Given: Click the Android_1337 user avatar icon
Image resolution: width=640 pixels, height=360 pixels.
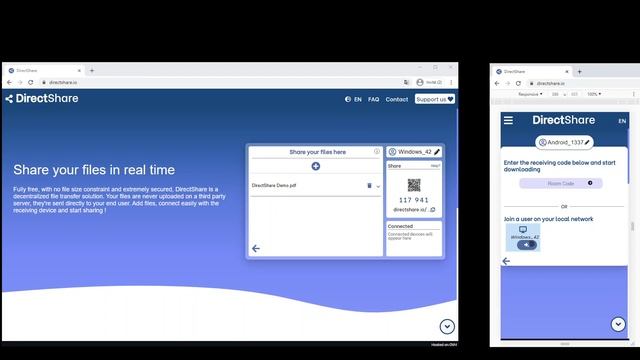Looking at the screenshot, I should coord(542,142).
